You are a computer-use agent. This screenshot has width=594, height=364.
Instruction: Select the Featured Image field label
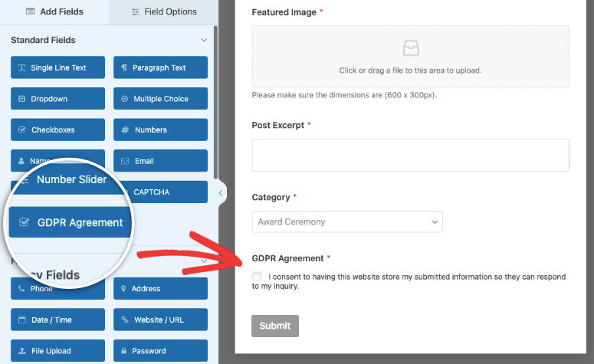click(284, 12)
